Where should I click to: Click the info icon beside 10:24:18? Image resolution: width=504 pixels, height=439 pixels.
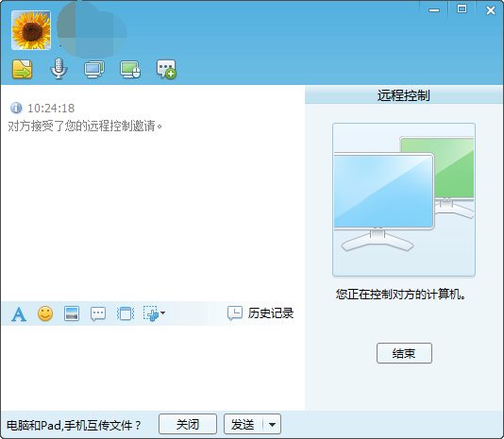click(x=16, y=108)
